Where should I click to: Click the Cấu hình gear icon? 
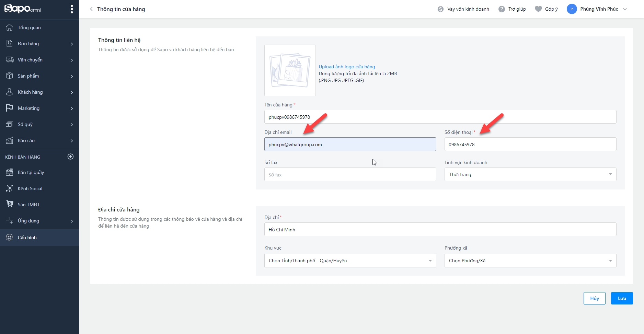coord(10,238)
